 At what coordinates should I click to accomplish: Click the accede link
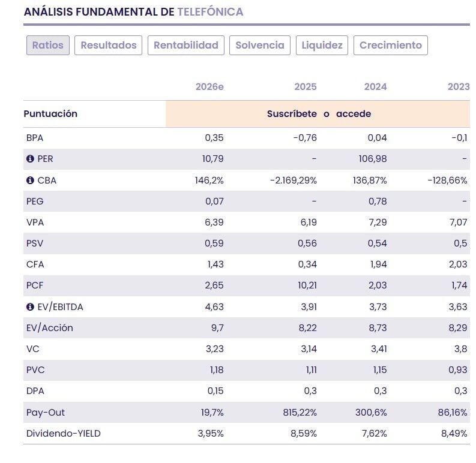[x=354, y=114]
